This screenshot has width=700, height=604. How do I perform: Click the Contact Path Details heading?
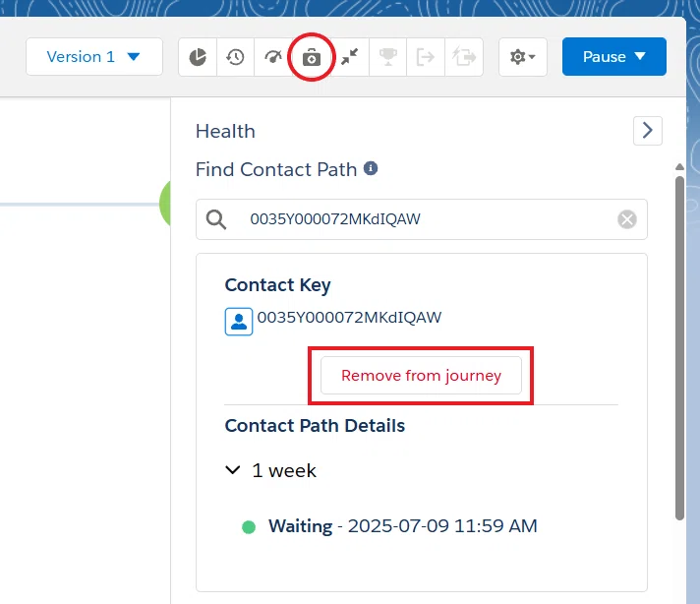click(315, 426)
